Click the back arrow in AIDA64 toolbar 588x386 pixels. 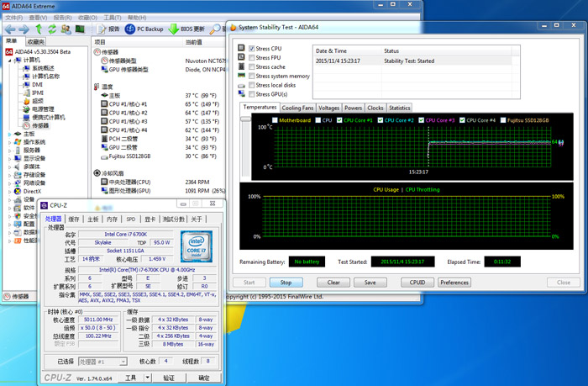tap(10, 29)
